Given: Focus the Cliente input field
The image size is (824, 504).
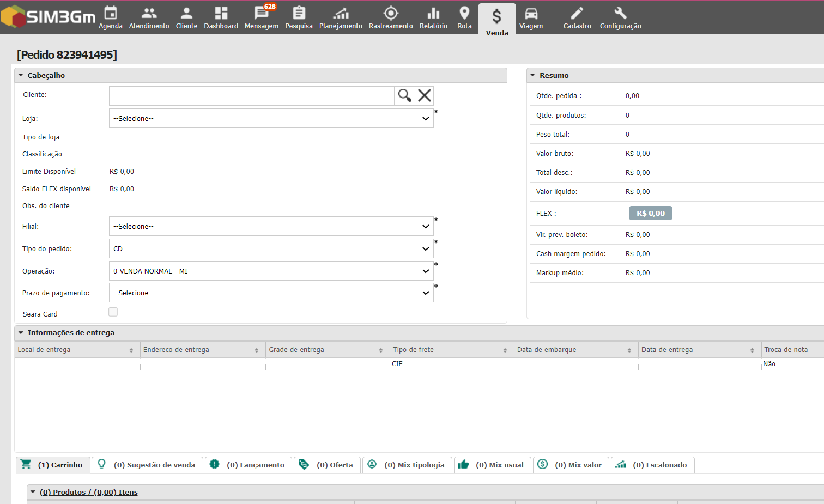Looking at the screenshot, I should pos(252,95).
